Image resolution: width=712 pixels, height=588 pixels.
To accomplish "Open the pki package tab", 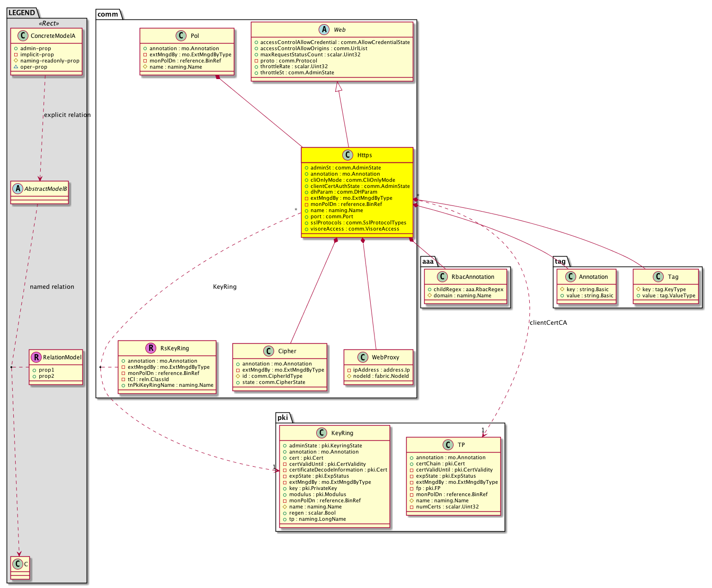I will point(283,417).
